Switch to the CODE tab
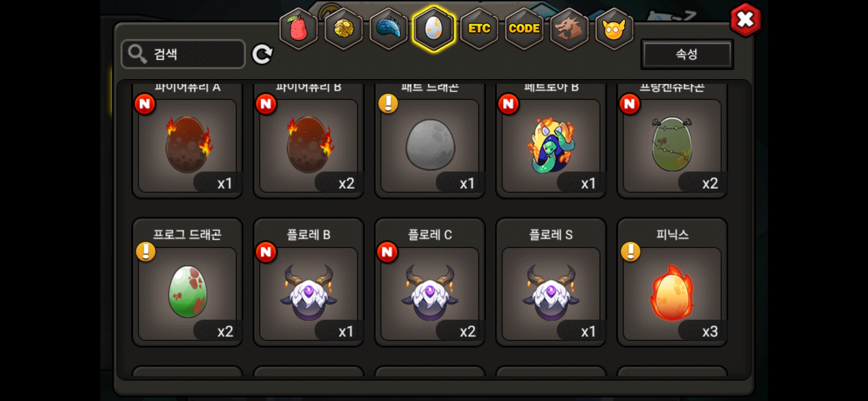This screenshot has height=401, width=868. tap(524, 29)
